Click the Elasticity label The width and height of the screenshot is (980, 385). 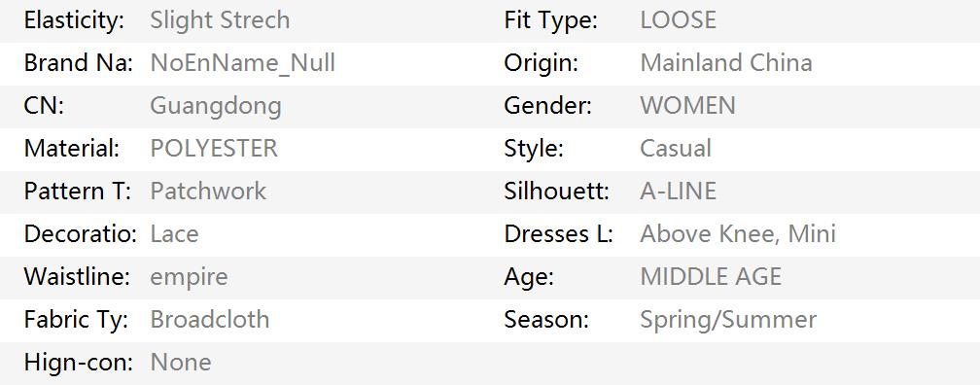[74, 20]
